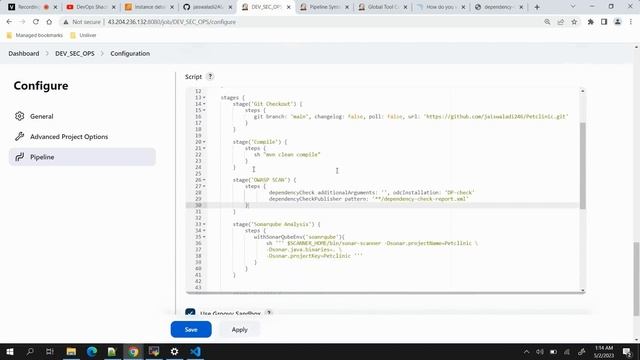
Task: Open Windows taskbar search
Action: tap(30, 351)
